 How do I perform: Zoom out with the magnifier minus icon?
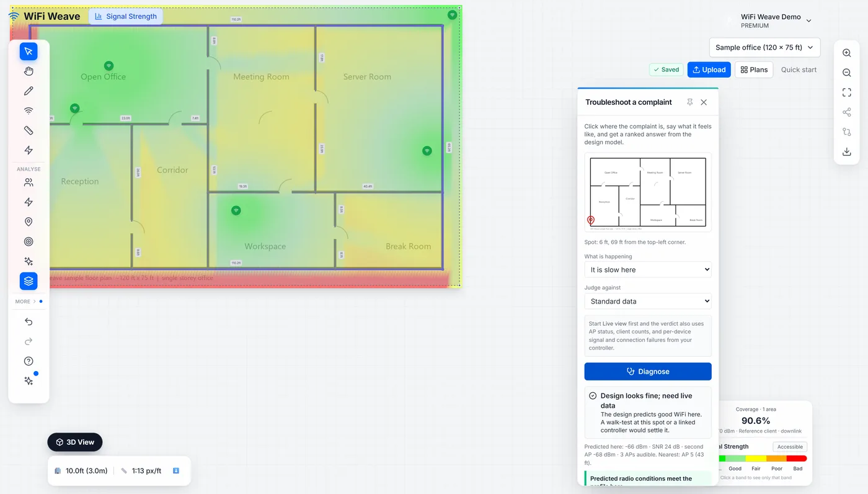click(847, 73)
